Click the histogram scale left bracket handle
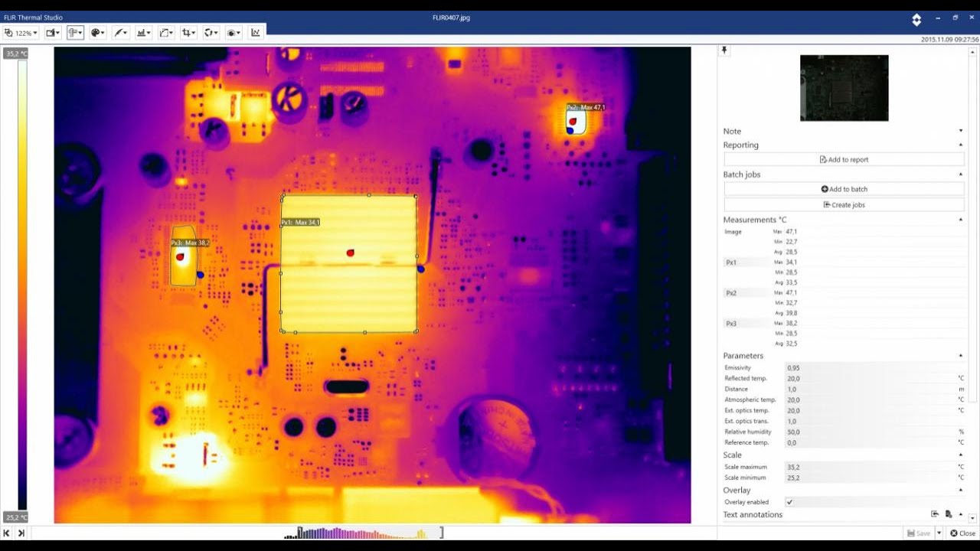Screen dimensions: 980x551 (x=299, y=533)
